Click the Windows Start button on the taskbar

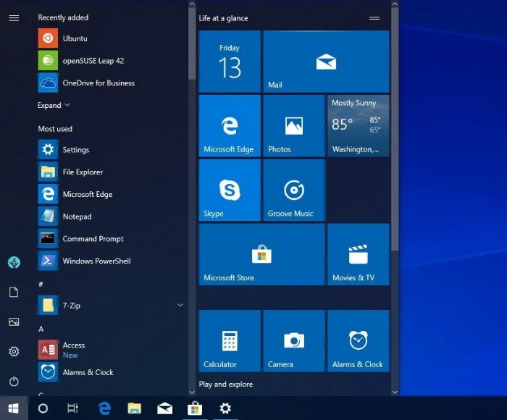pyautogui.click(x=14, y=408)
